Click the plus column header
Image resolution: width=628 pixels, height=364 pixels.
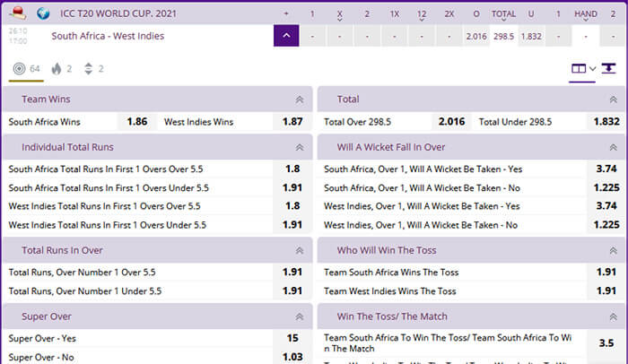point(286,13)
